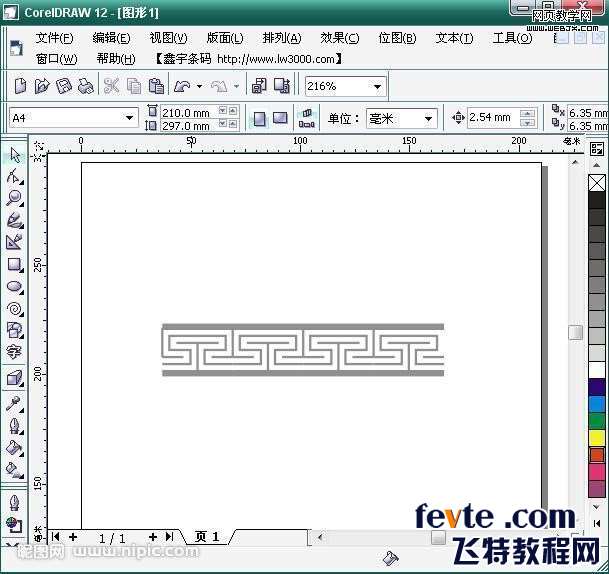The height and width of the screenshot is (574, 609).
Task: Open the 窗口(W) menu
Action: (x=56, y=59)
